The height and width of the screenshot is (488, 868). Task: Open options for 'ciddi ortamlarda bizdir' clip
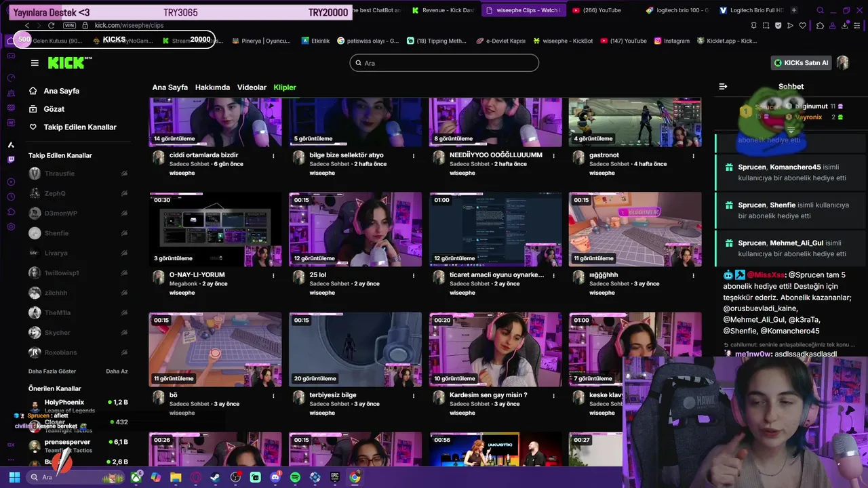(273, 155)
